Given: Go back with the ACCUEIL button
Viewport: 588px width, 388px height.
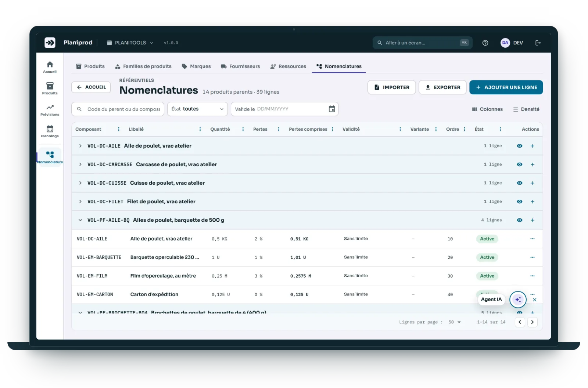Looking at the screenshot, I should click(91, 87).
